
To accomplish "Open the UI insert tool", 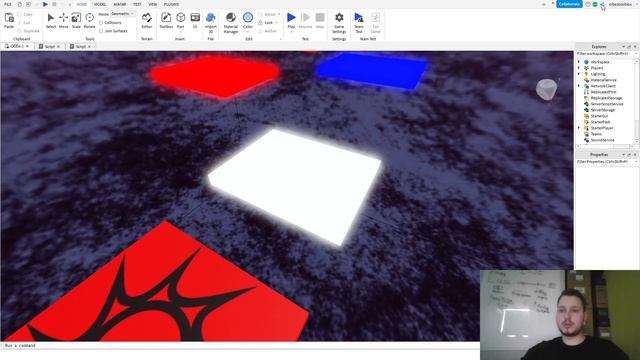I will [x=195, y=18].
